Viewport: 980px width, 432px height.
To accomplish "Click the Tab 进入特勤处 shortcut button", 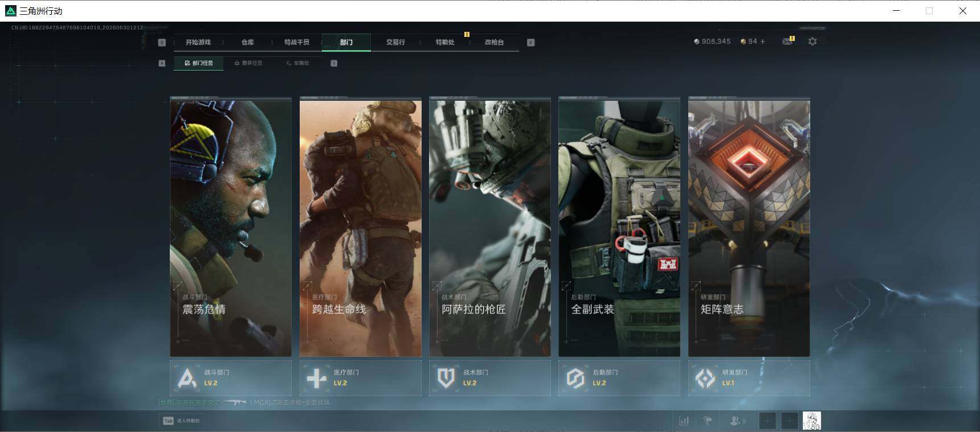I will pos(182,421).
